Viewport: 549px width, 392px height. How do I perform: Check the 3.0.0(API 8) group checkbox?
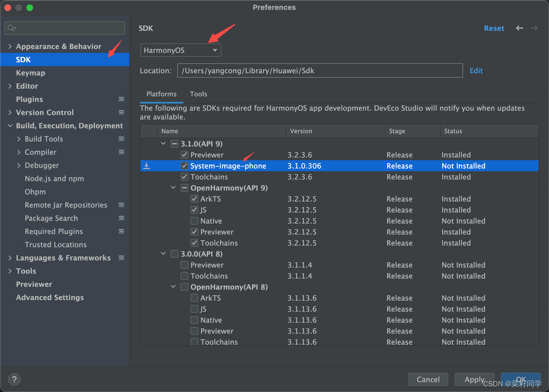pos(175,254)
